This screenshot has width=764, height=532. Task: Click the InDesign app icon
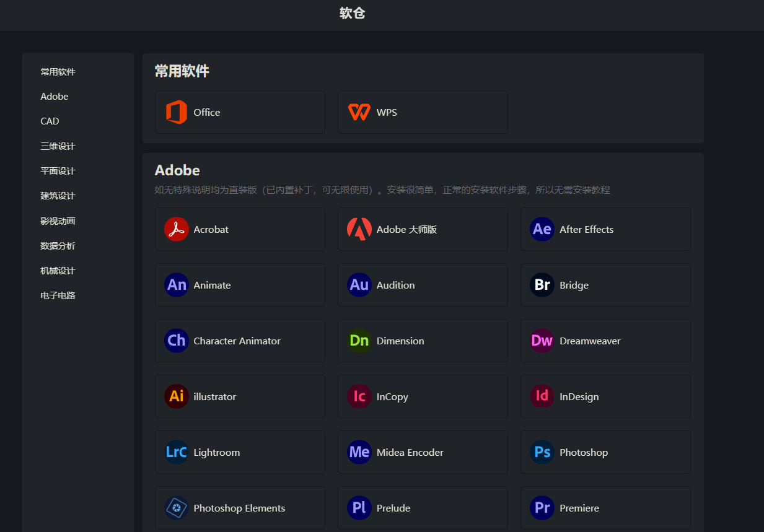click(x=542, y=396)
